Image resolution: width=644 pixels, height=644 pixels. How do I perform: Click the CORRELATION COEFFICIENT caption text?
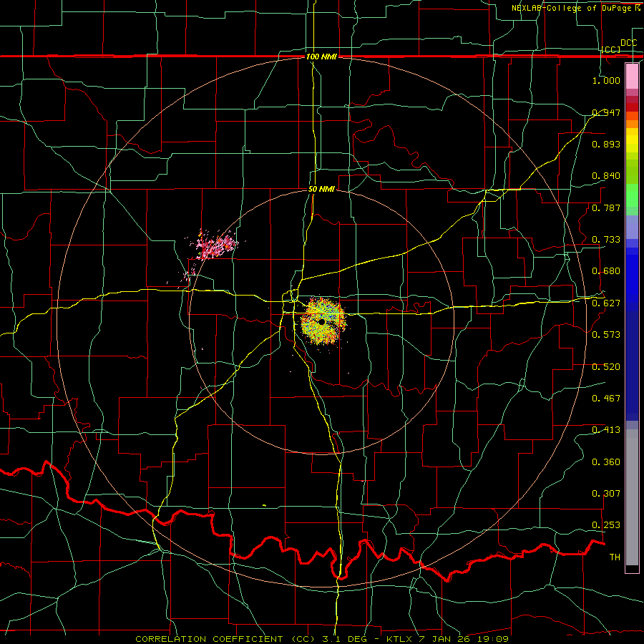tap(209, 639)
